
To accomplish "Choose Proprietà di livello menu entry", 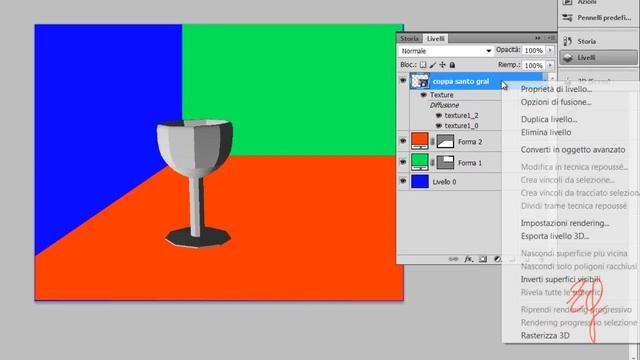I will 556,89.
